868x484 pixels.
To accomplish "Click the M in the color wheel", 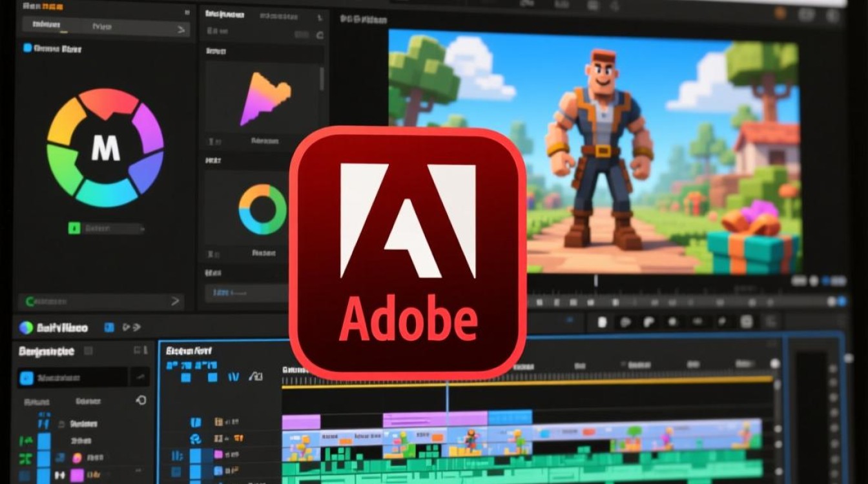I will pos(105,149).
